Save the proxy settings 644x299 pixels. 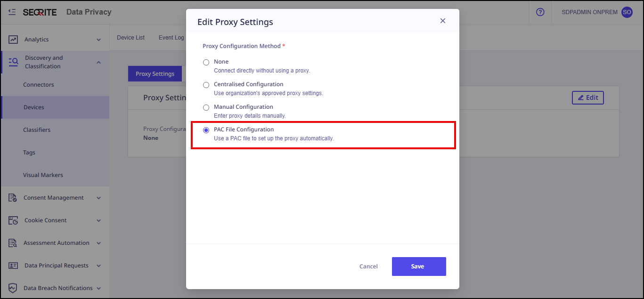pos(418,267)
